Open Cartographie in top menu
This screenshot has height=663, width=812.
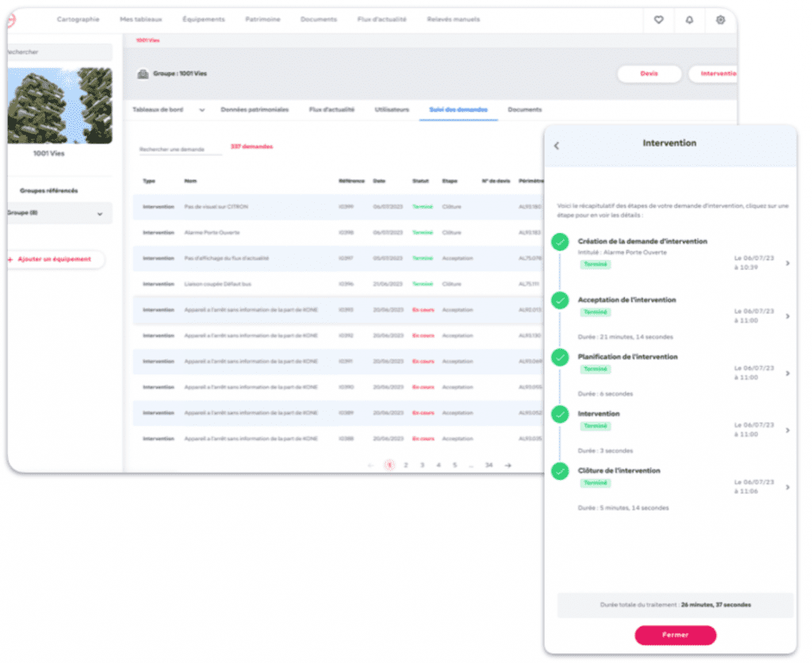point(78,20)
